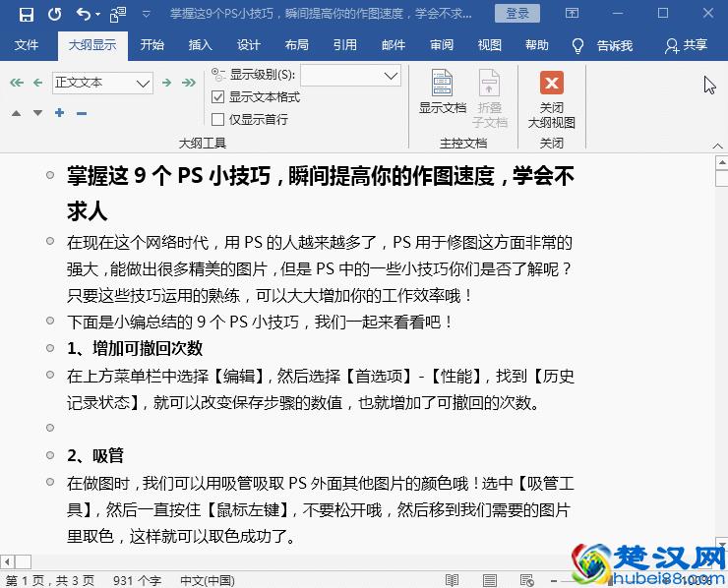Viewport: 728px width, 588px height.
Task: Demote outline level single-right arrow
Action: (x=166, y=83)
